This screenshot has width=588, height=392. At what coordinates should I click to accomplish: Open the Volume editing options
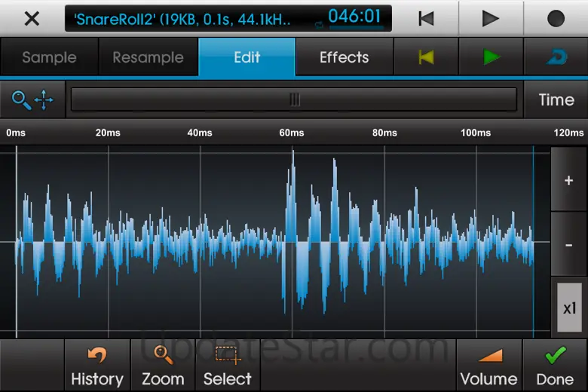489,366
